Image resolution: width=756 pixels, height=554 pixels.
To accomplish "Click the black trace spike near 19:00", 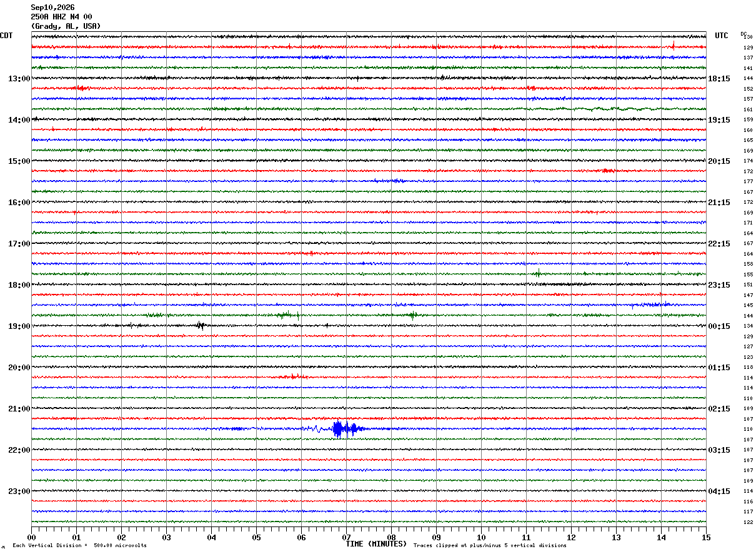I will (200, 325).
